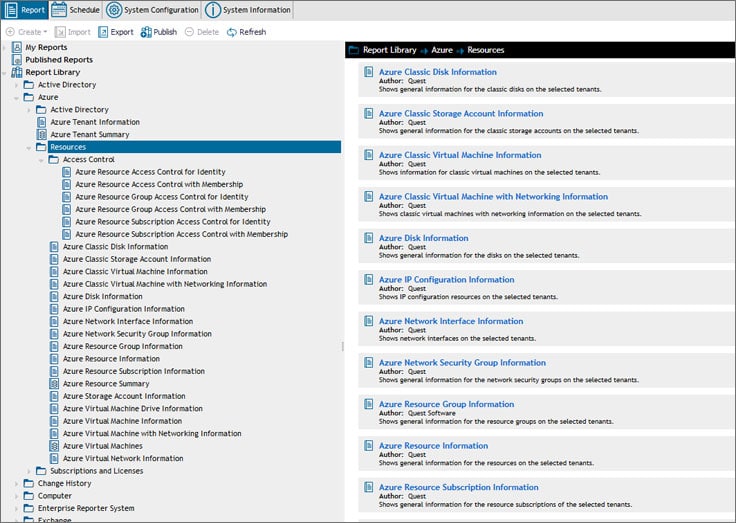
Task: Open the Azure Resource Subscription Information link
Action: tap(459, 487)
